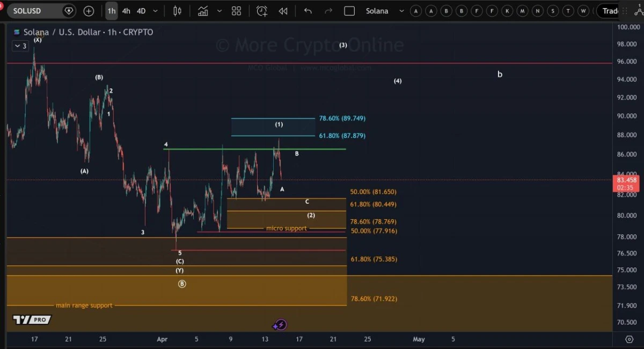The height and width of the screenshot is (349, 644).
Task: Open the timeframe interval dropdown chevron
Action: click(x=155, y=11)
